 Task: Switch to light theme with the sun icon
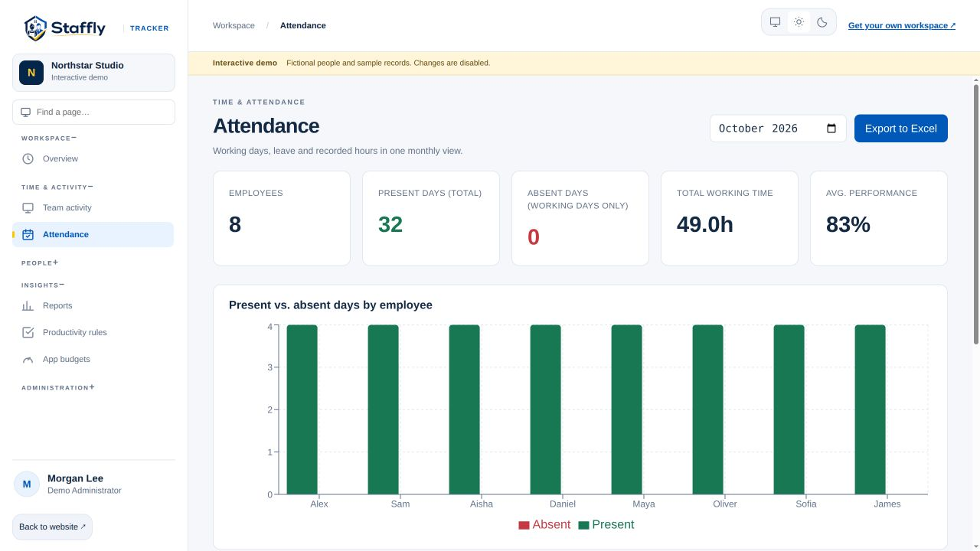(799, 22)
